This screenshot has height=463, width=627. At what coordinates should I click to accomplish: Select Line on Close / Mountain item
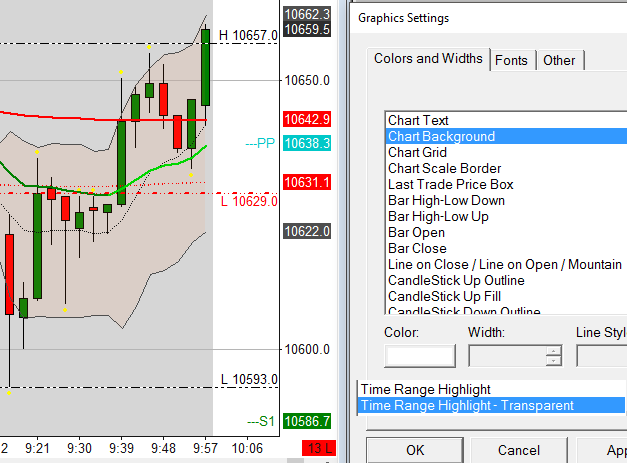(x=505, y=264)
